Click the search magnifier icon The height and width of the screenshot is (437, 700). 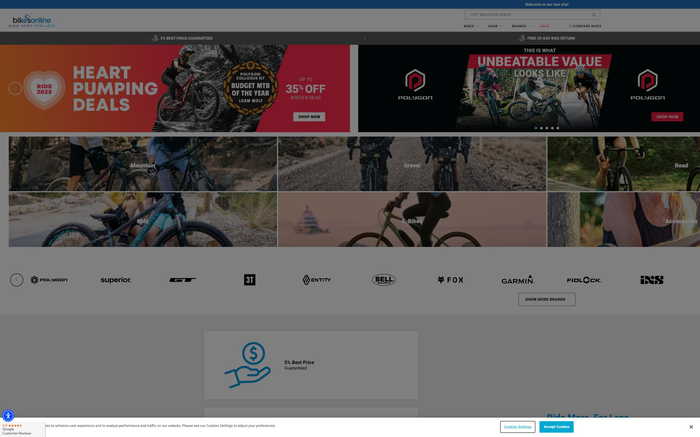594,14
